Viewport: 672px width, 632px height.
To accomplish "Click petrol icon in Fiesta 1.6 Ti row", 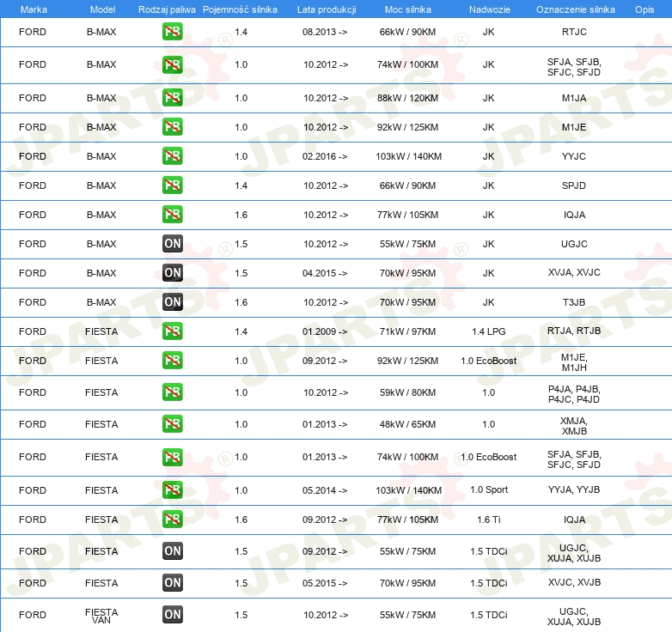I will click(x=172, y=519).
